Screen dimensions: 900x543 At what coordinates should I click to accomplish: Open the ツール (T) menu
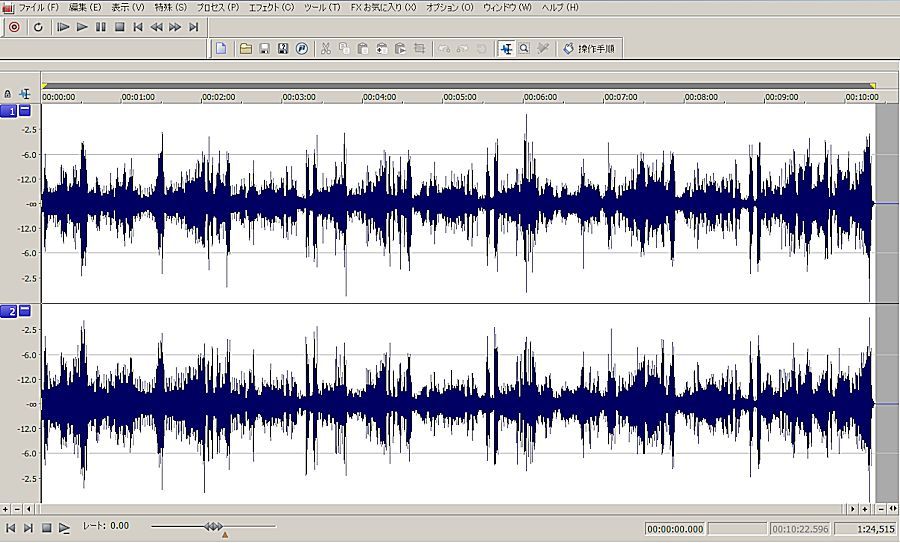point(322,7)
